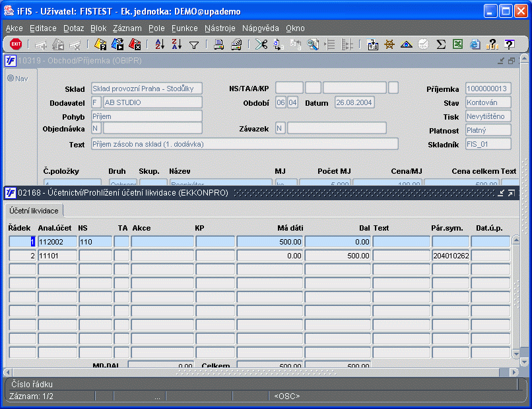Viewport: 532px width, 409px height.
Task: Click the question mark window help icon
Action: pos(509,44)
